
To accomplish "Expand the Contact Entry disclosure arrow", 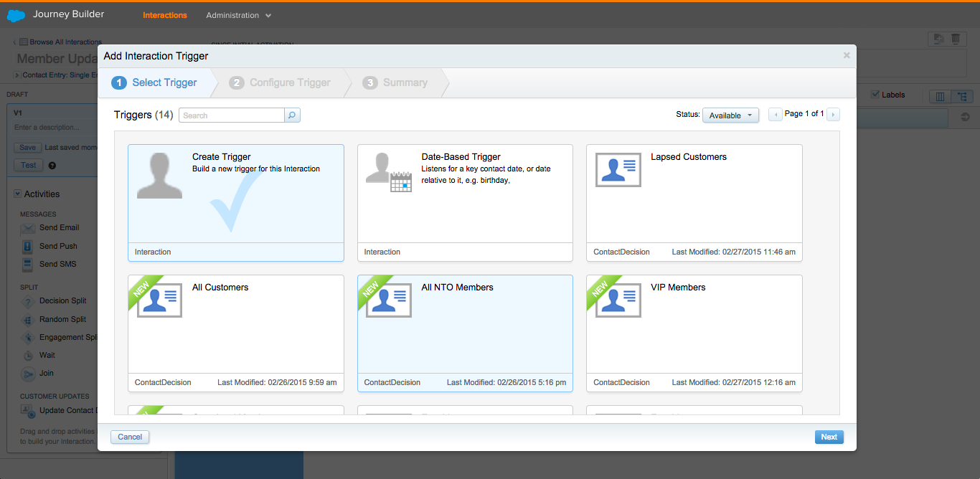I will [17, 75].
